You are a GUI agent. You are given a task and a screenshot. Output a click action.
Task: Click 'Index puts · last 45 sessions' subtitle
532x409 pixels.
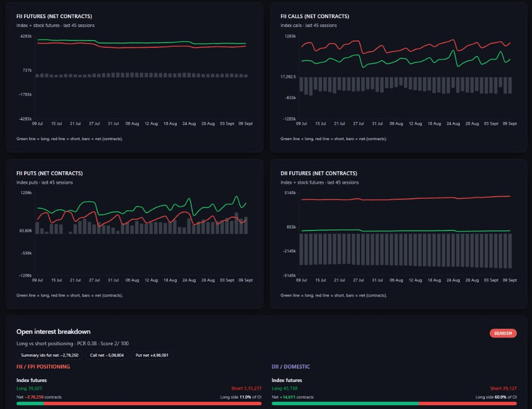[45, 182]
